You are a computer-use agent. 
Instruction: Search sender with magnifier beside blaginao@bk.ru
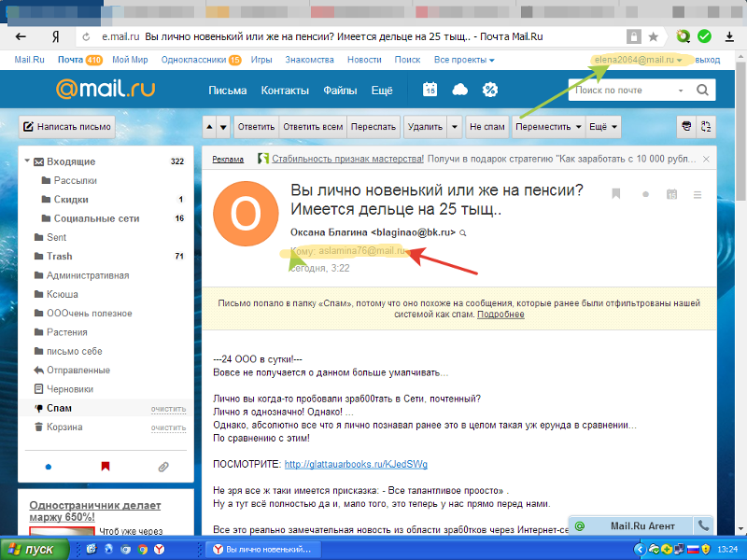coord(462,233)
